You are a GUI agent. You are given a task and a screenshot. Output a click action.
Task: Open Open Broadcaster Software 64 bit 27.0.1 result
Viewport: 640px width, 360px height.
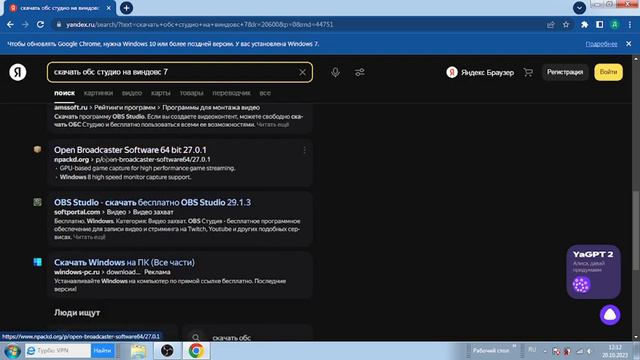point(130,150)
